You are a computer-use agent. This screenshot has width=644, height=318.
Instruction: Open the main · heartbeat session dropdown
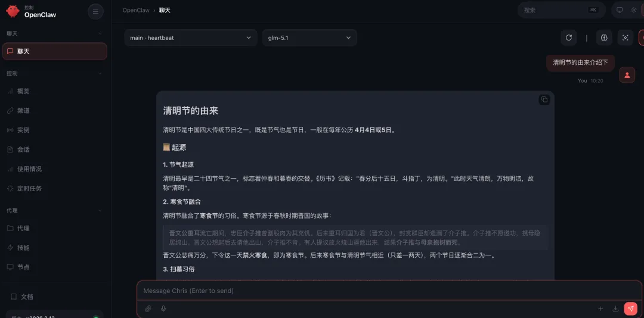[191, 38]
